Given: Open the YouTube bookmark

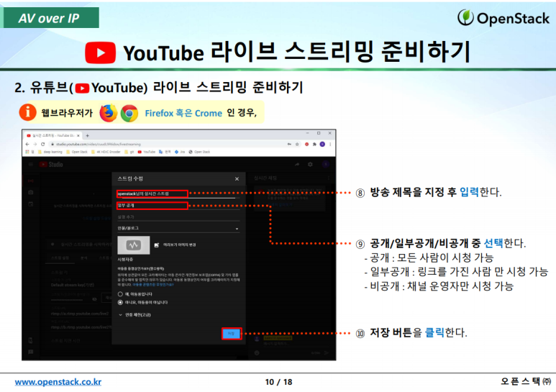Looking at the screenshot, I should coord(147,152).
